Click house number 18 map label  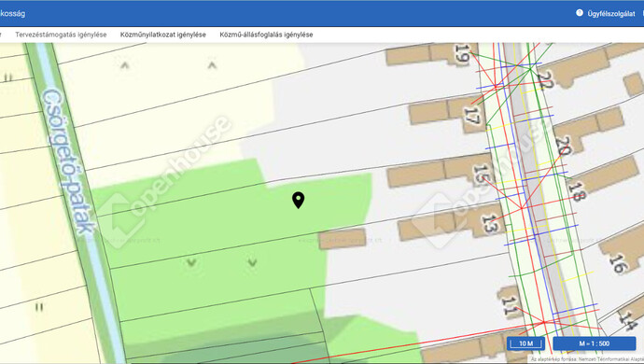click(576, 192)
